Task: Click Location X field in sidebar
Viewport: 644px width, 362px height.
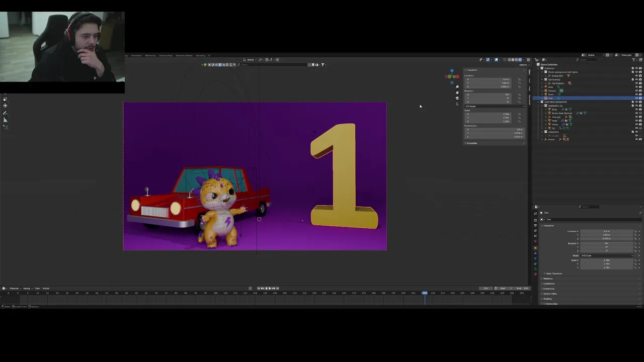Action: (x=488, y=79)
